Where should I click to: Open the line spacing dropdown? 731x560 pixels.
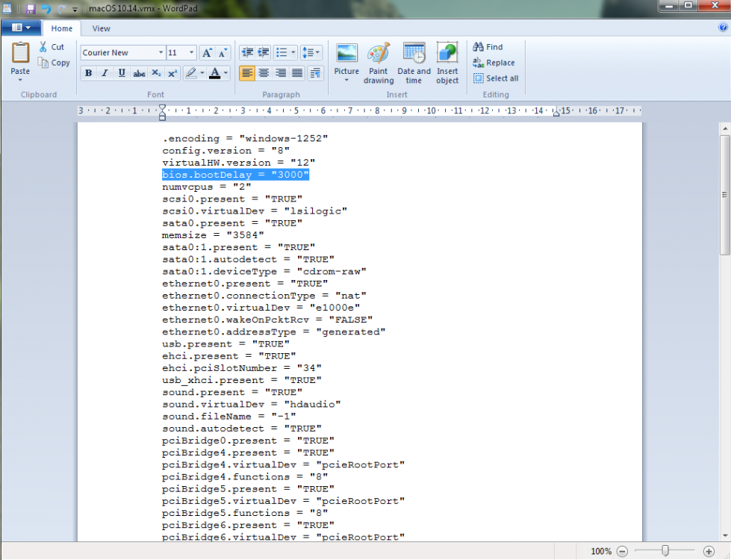click(x=311, y=53)
